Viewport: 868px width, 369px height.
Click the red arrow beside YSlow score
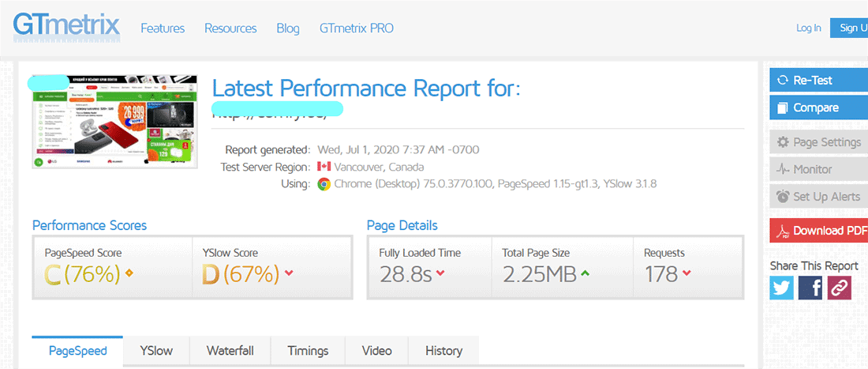coord(288,272)
